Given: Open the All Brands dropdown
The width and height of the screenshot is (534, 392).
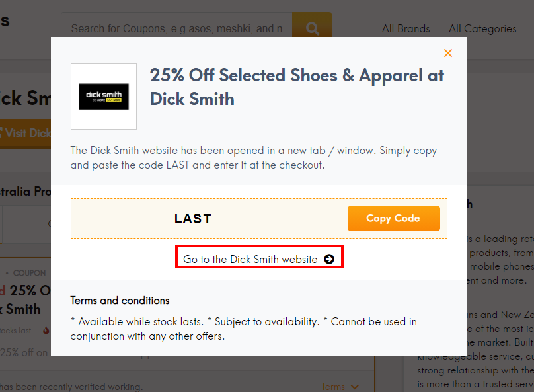Looking at the screenshot, I should pyautogui.click(x=405, y=29).
